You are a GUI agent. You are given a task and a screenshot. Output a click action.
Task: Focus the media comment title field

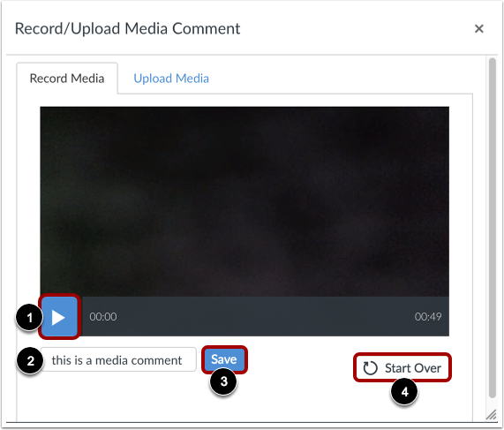pyautogui.click(x=118, y=359)
